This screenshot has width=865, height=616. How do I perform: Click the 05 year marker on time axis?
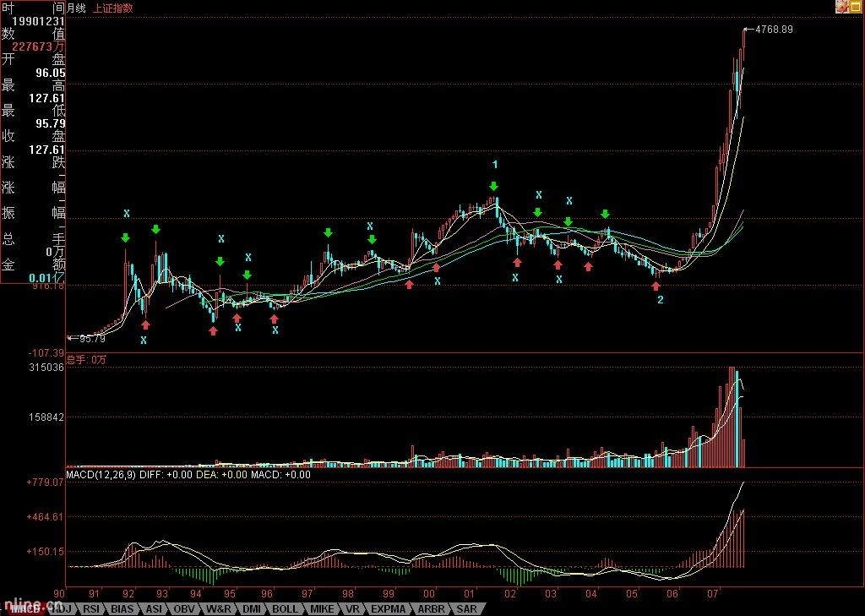pos(632,594)
